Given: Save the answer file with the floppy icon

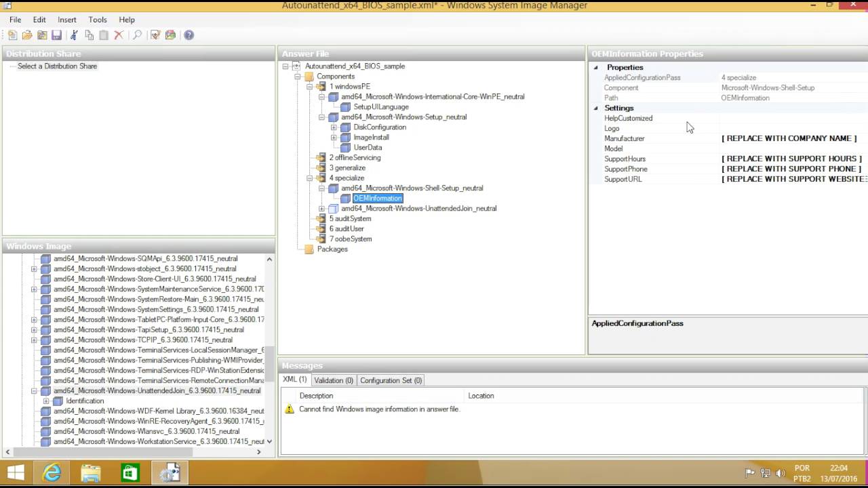Looking at the screenshot, I should point(57,35).
